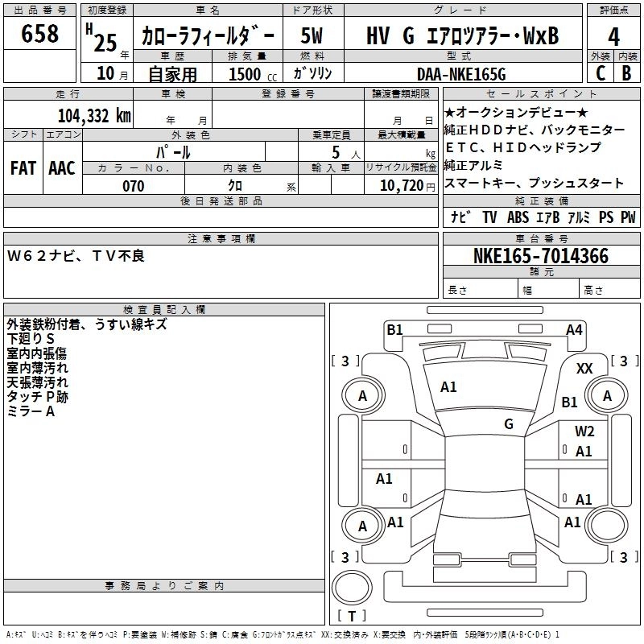Click the XX replaced-panel mark

click(x=584, y=369)
